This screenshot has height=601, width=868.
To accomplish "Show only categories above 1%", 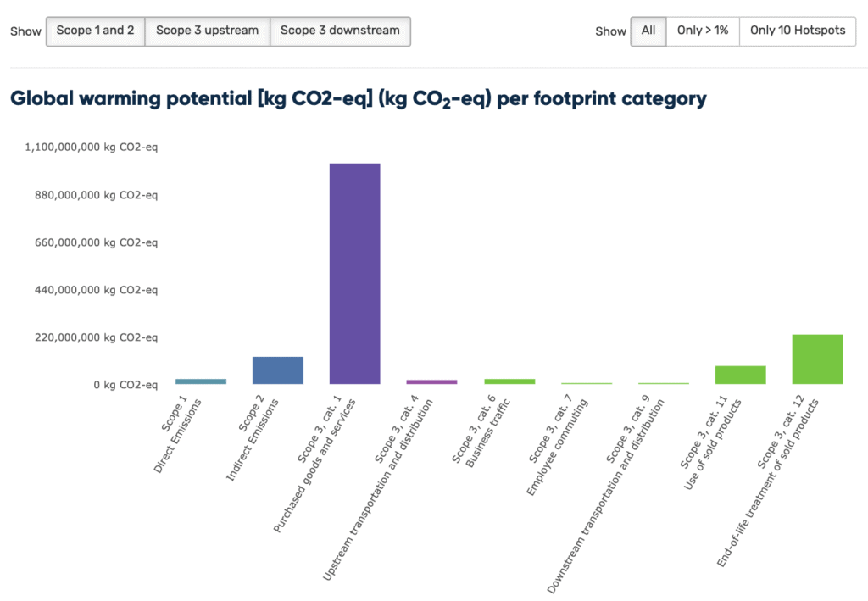I will click(703, 31).
